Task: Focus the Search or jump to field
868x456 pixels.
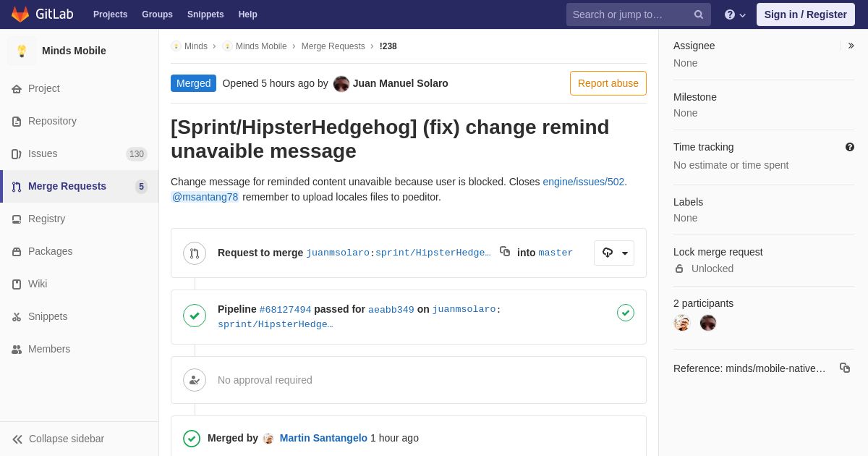Action: point(639,14)
